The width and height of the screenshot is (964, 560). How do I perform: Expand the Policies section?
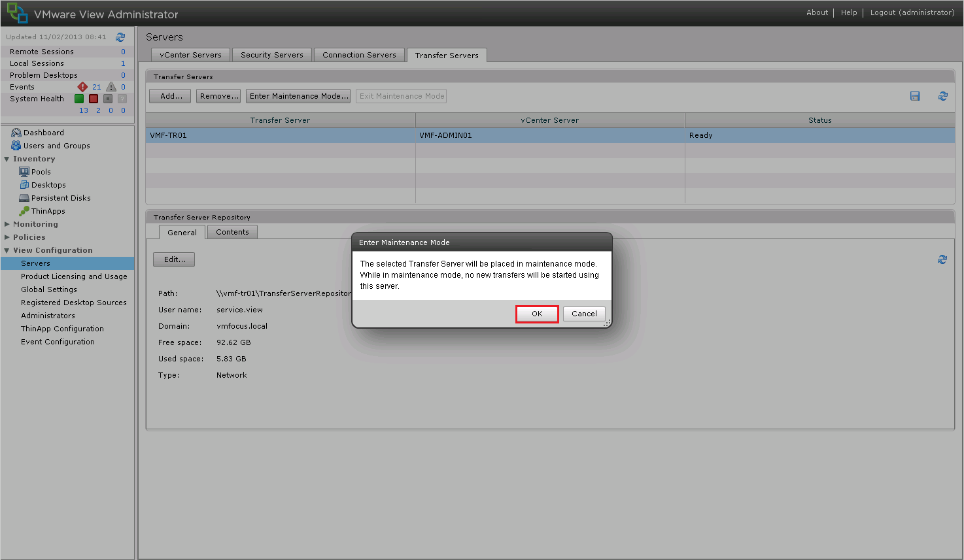click(x=7, y=237)
